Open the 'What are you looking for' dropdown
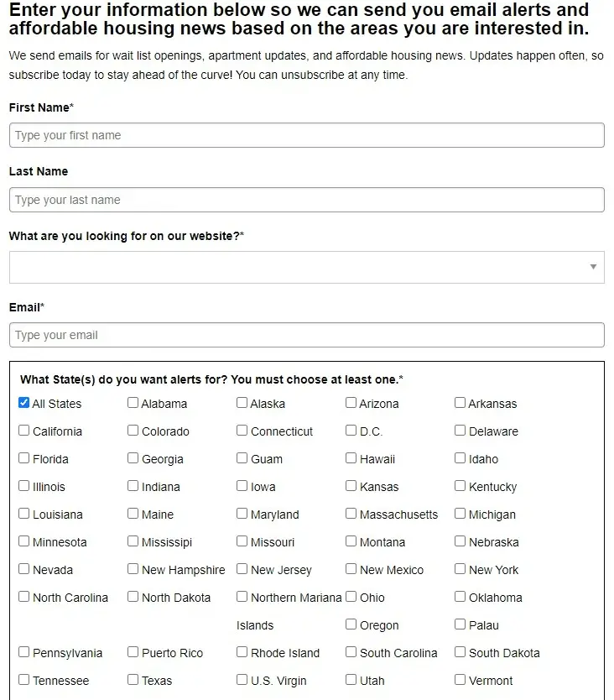This screenshot has height=700, width=614. click(x=306, y=267)
